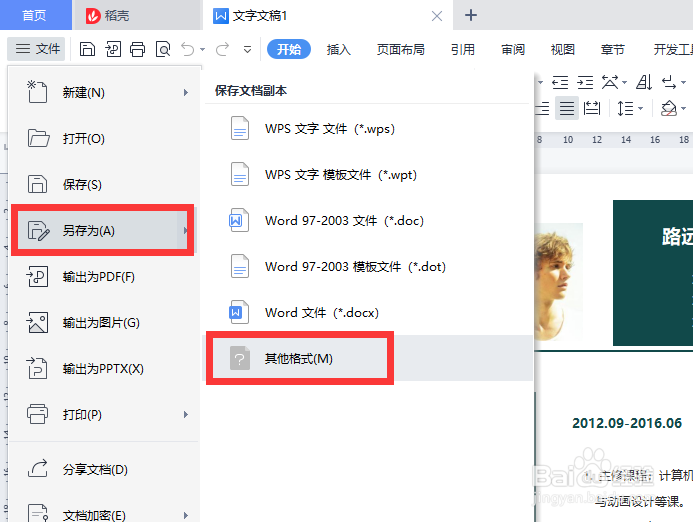693x522 pixels.
Task: Open a new tab with plus button
Action: point(471,15)
